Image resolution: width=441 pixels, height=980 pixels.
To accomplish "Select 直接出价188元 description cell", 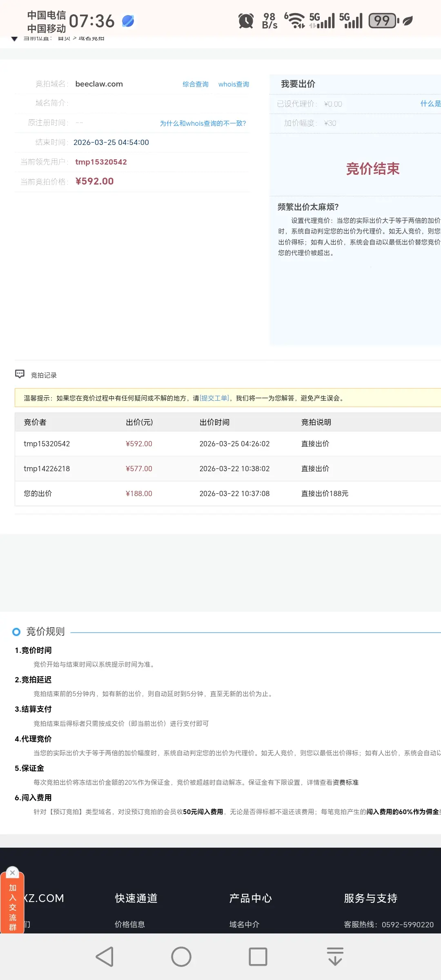I will pos(325,494).
